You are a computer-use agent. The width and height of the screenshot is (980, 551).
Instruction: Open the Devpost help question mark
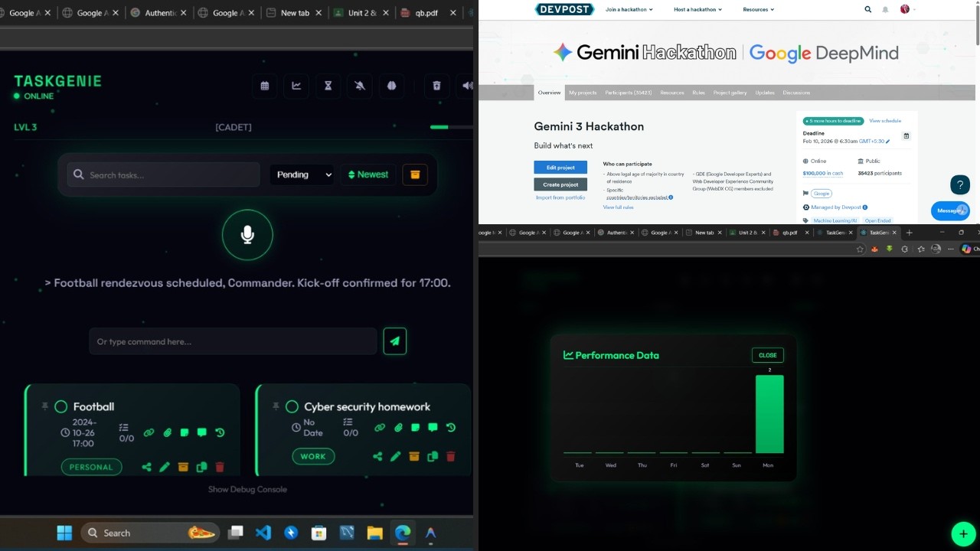(960, 184)
